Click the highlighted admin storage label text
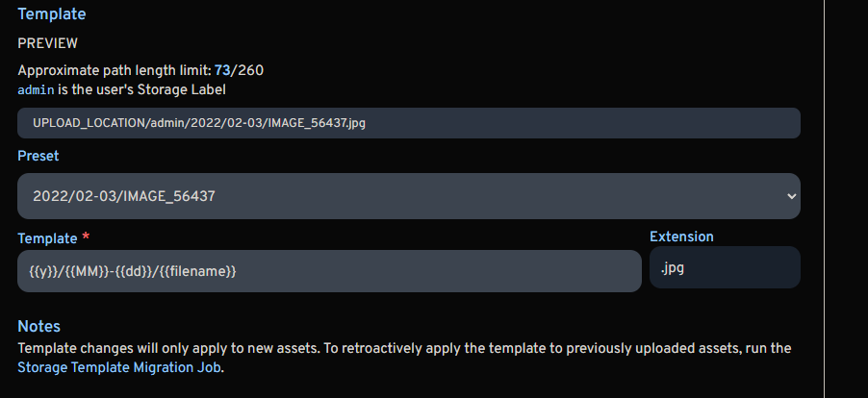Image resolution: width=868 pixels, height=398 pixels. (36, 89)
